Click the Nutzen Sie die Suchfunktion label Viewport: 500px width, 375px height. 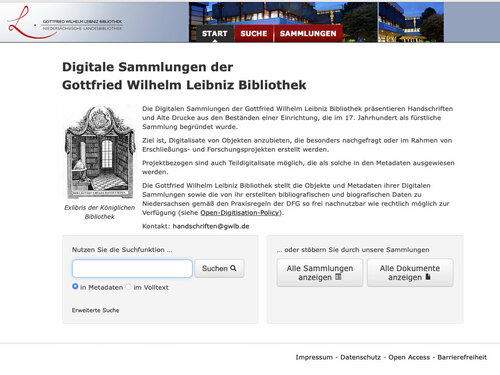pyautogui.click(x=122, y=250)
